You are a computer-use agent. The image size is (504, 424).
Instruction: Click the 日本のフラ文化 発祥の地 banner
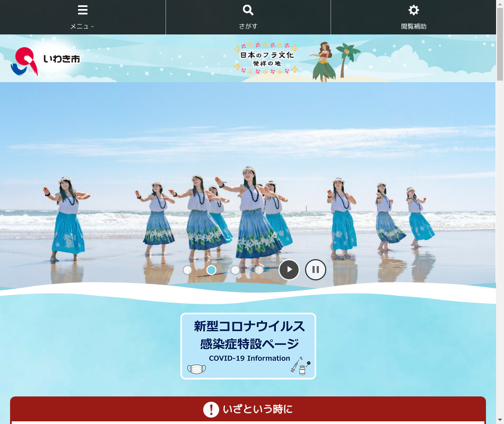(x=266, y=59)
